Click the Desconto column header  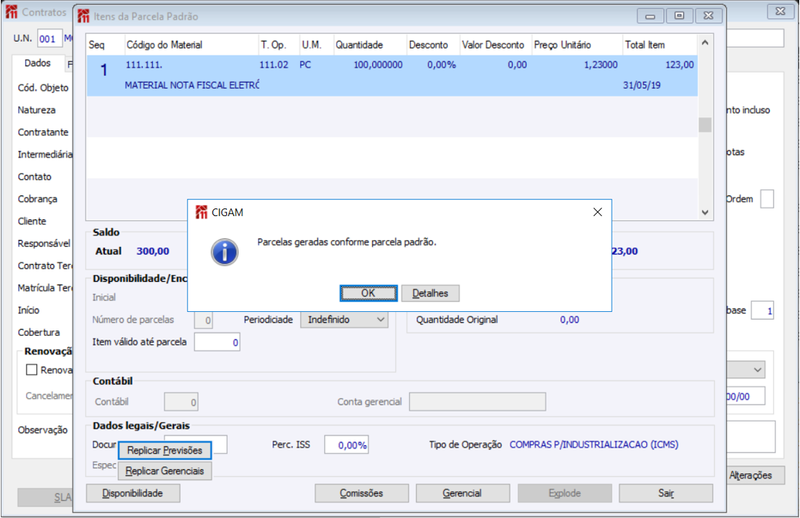433,45
